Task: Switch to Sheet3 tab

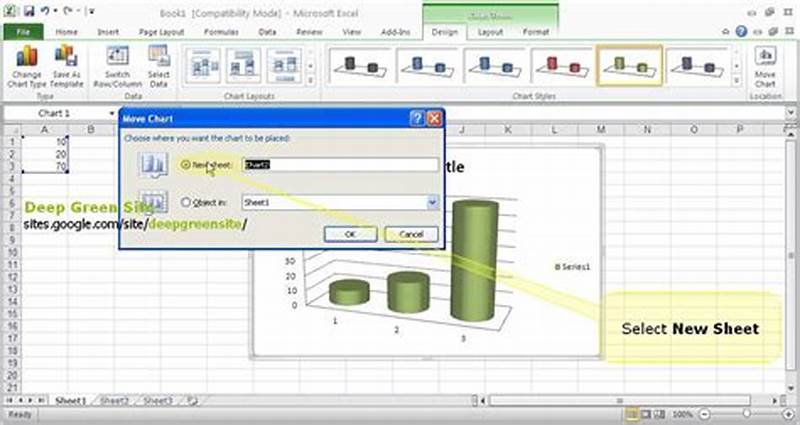Action: [x=158, y=401]
